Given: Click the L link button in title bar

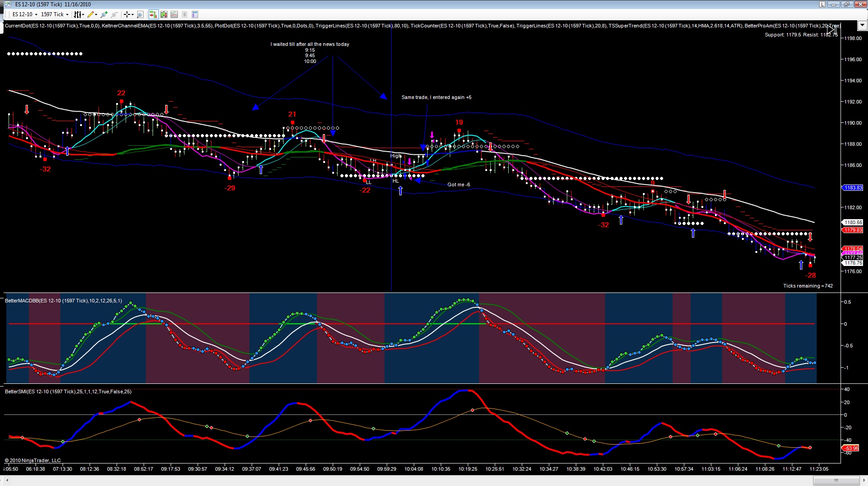Looking at the screenshot, I should point(823,4).
